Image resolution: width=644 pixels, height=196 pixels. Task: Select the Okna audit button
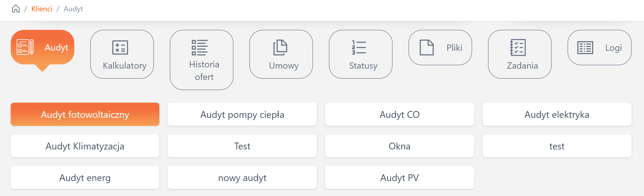pos(399,146)
